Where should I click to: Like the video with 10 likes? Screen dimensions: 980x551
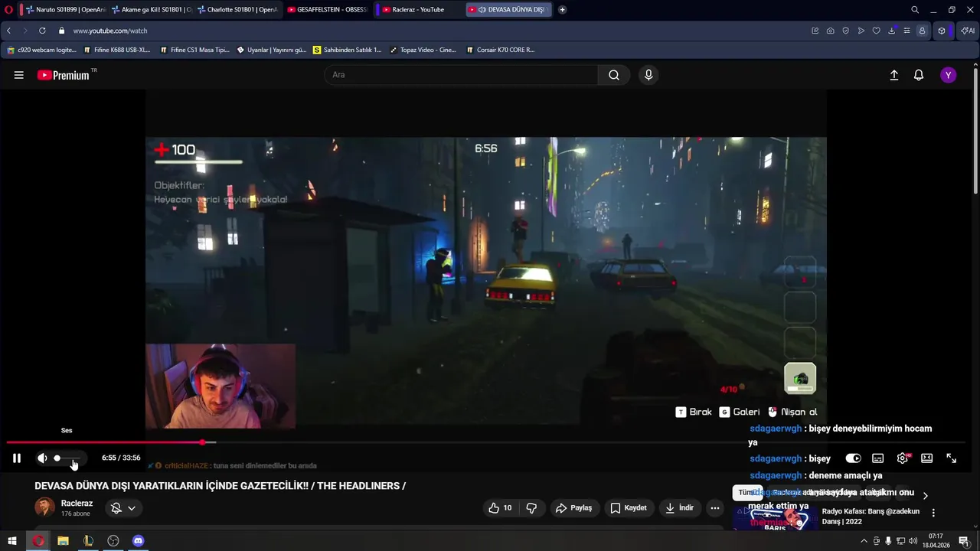(501, 508)
